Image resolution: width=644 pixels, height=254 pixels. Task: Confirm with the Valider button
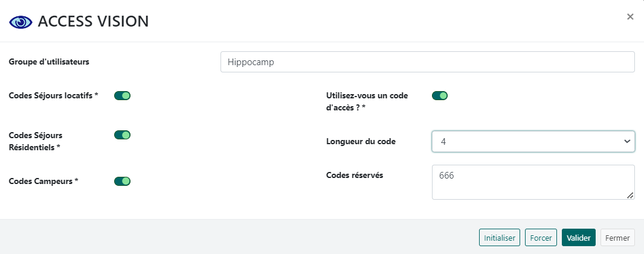pyautogui.click(x=579, y=238)
